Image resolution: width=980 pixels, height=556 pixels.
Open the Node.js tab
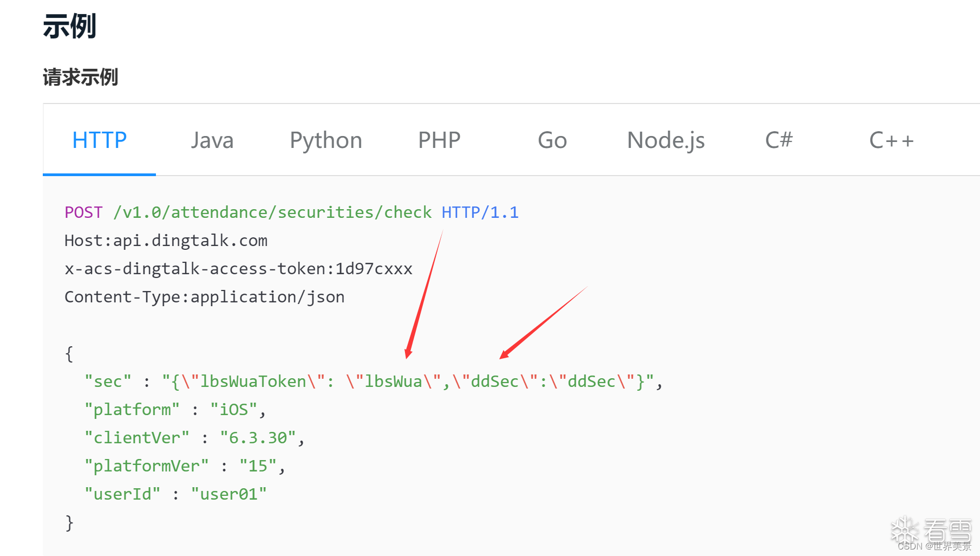tap(665, 140)
